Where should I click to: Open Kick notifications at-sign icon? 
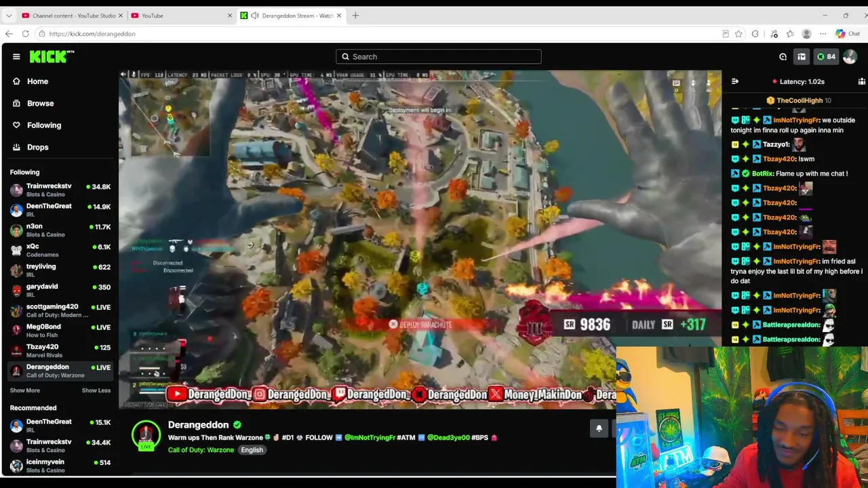tap(783, 57)
